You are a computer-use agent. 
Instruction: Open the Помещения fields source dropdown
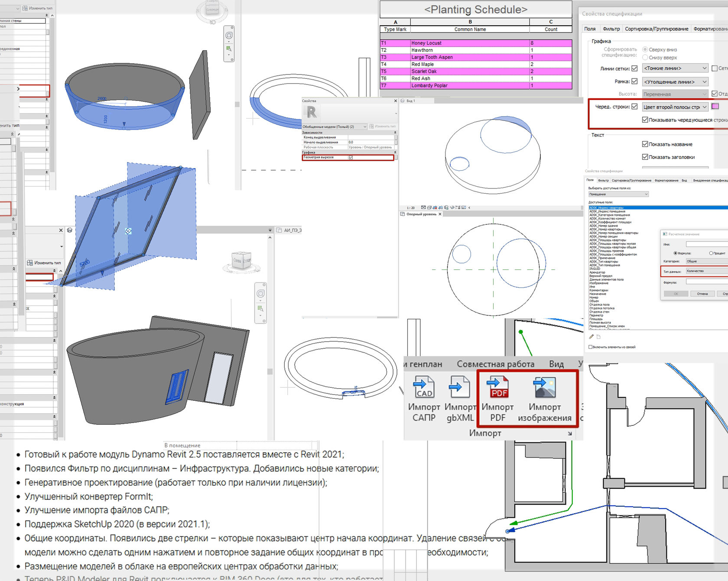[x=618, y=194]
